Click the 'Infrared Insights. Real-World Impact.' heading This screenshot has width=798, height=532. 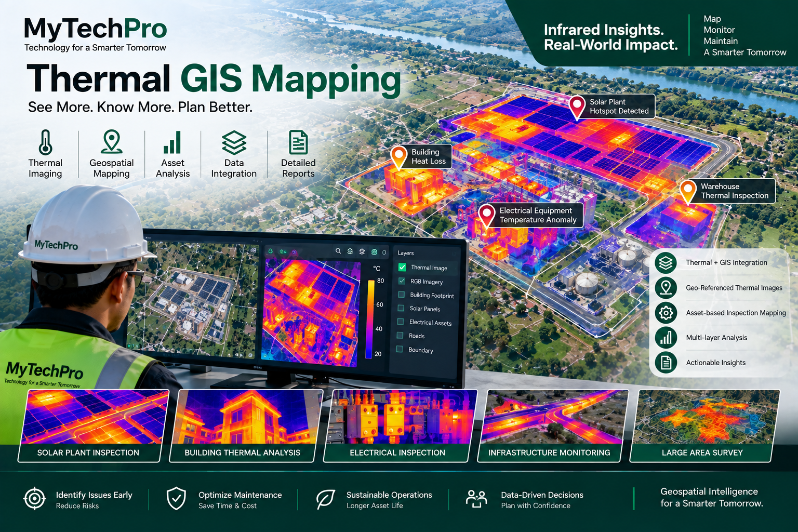click(x=611, y=37)
